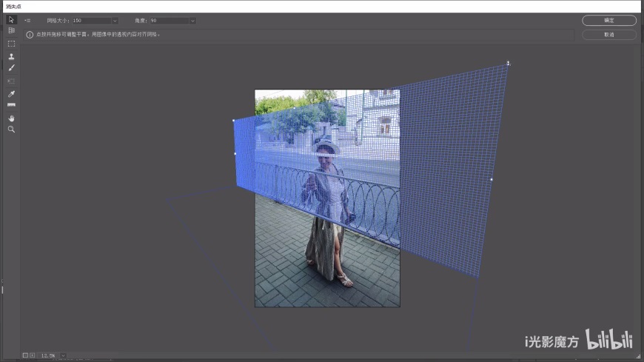This screenshot has width=644, height=362.
Task: Click the plane's left edge middle handle
Action: coord(235,154)
